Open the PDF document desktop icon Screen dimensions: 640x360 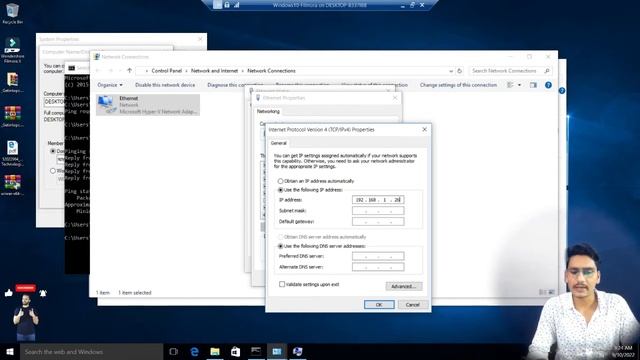pos(12,153)
